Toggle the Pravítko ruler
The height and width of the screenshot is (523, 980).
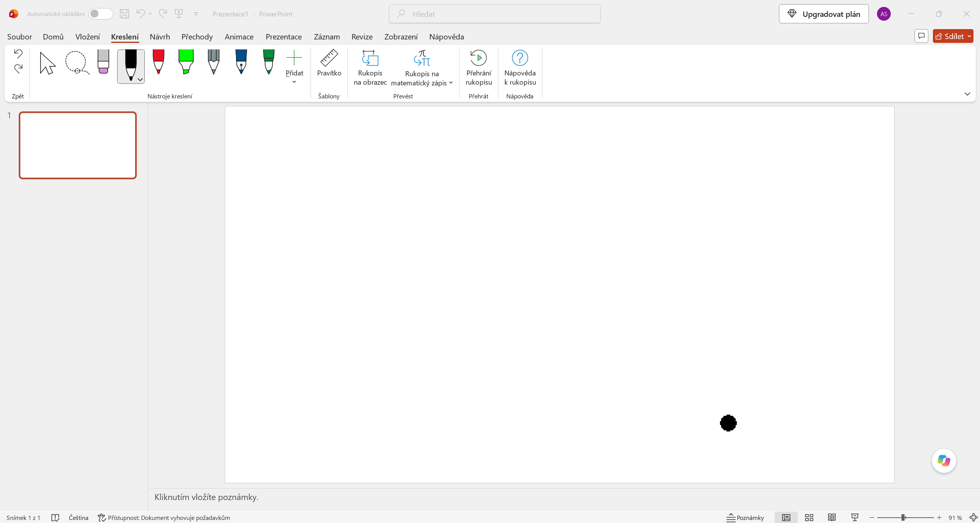click(329, 64)
